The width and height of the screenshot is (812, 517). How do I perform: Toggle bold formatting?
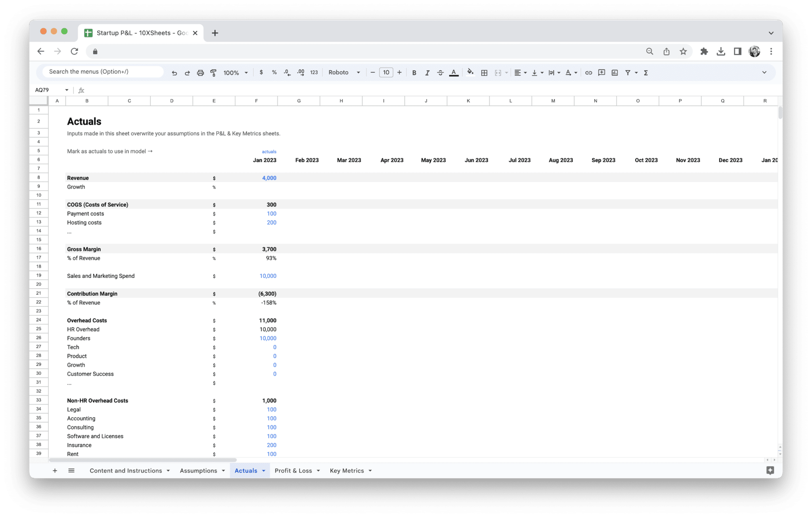coord(414,72)
